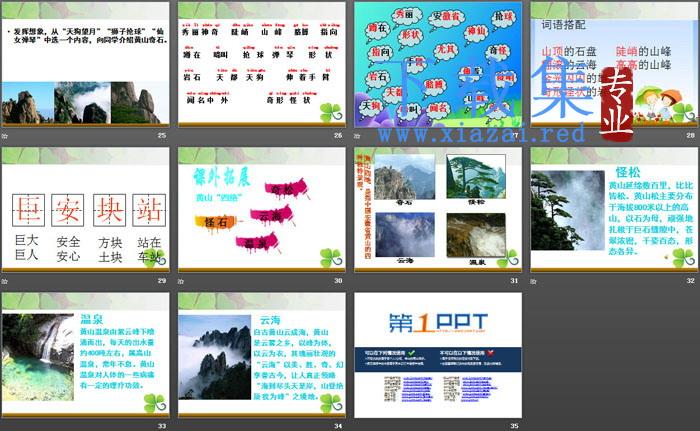Select slide 35 第1PPT thumbnail

(x=438, y=355)
